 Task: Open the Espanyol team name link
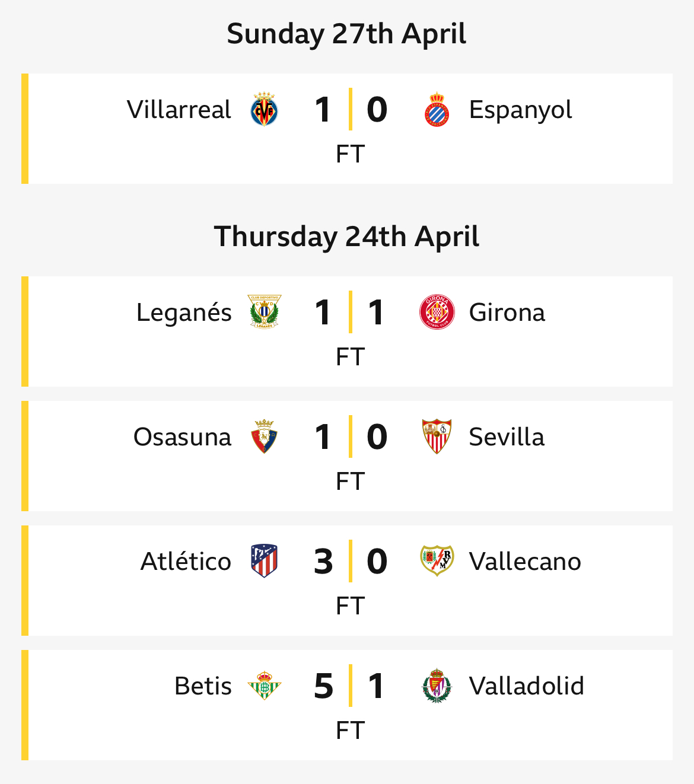click(521, 111)
